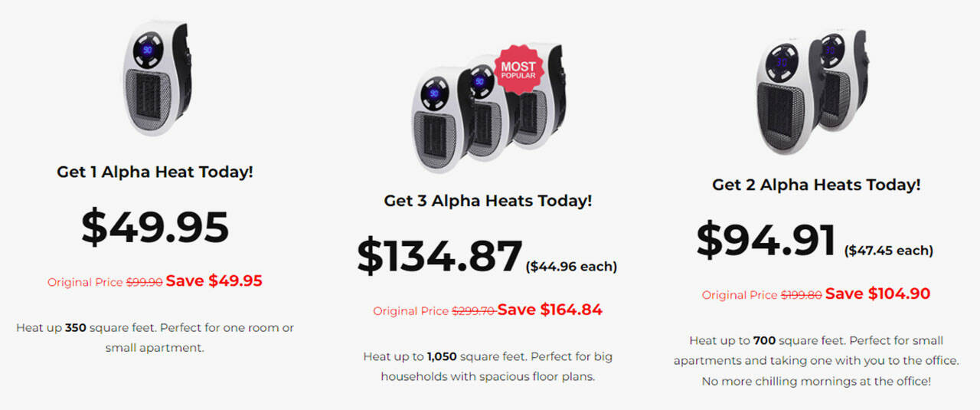Click the crossed-out $199.80 original price
Image resolution: width=980 pixels, height=410 pixels.
pos(801,295)
